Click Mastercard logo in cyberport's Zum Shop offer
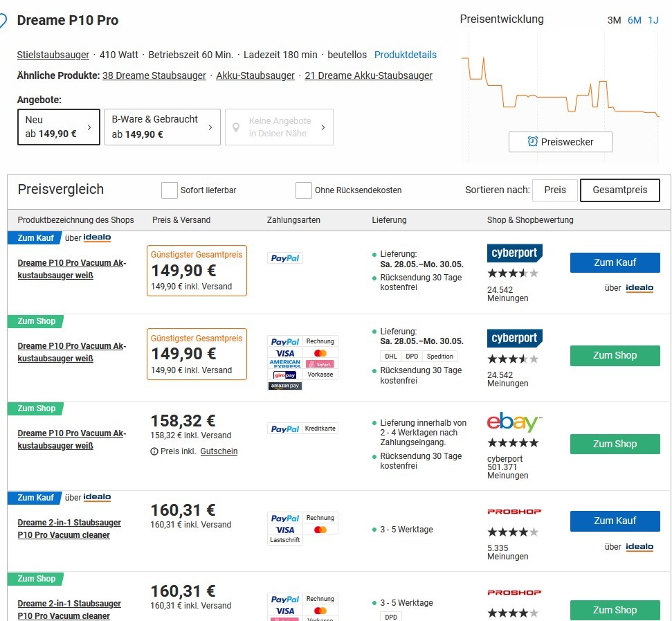 coord(320,353)
